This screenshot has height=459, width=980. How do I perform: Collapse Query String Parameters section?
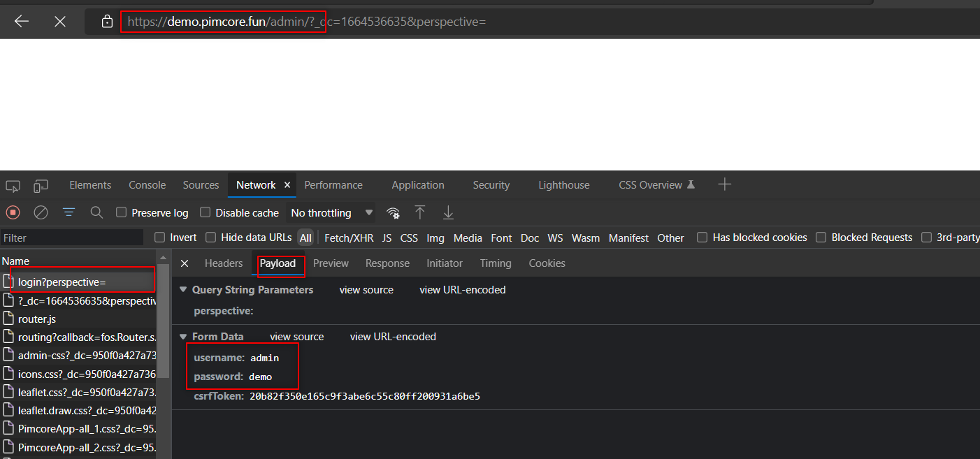(x=183, y=290)
